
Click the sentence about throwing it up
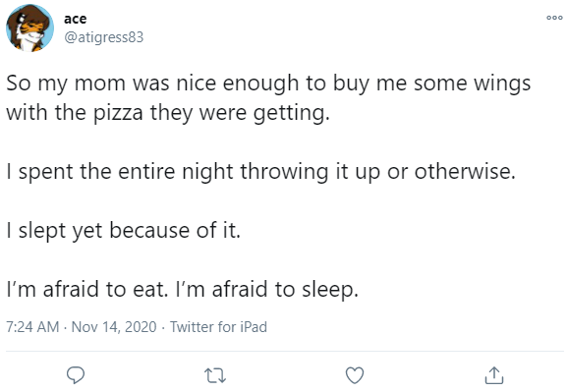point(260,172)
